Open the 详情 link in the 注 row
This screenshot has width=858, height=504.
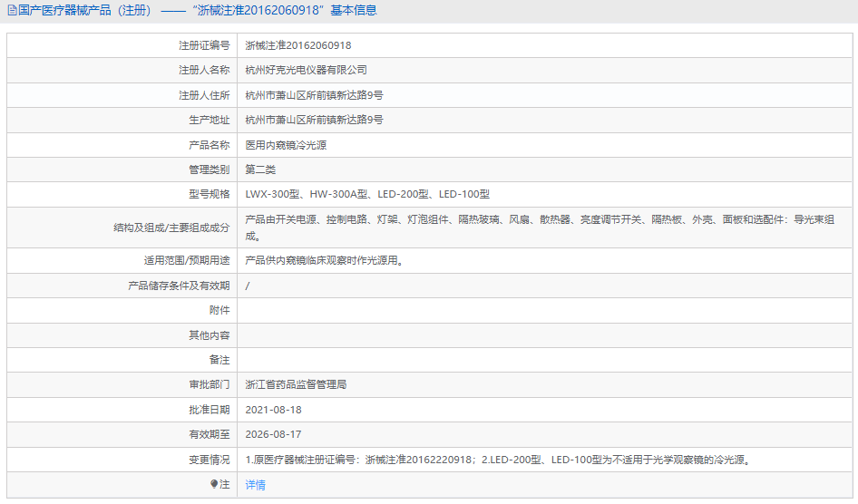[x=255, y=485]
